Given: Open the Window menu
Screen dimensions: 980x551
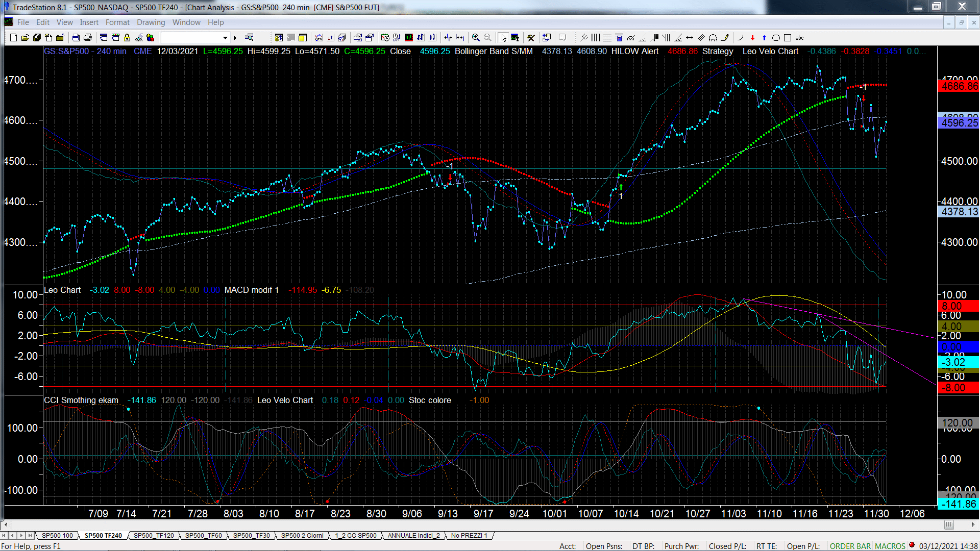Looking at the screenshot, I should click(186, 22).
